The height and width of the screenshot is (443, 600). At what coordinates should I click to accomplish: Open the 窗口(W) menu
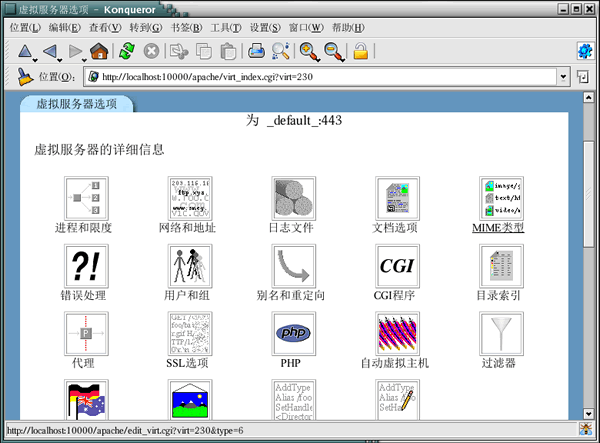coord(306,28)
